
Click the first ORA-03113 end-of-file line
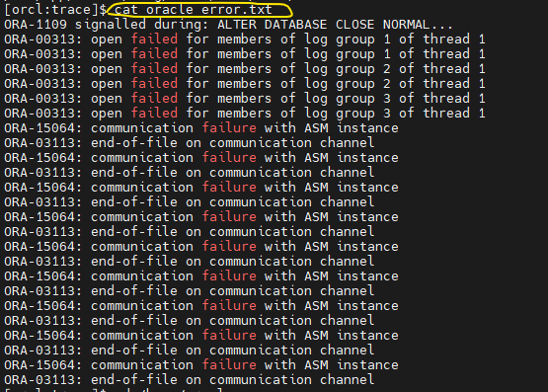point(190,143)
